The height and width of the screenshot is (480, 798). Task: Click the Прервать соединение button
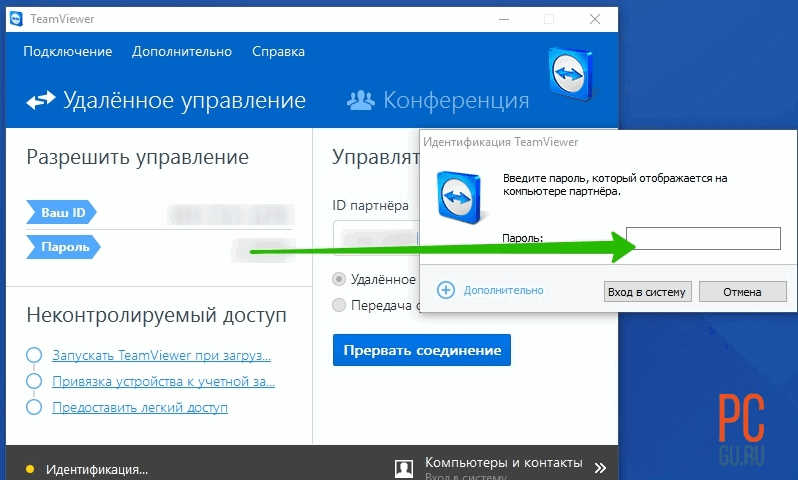click(422, 350)
